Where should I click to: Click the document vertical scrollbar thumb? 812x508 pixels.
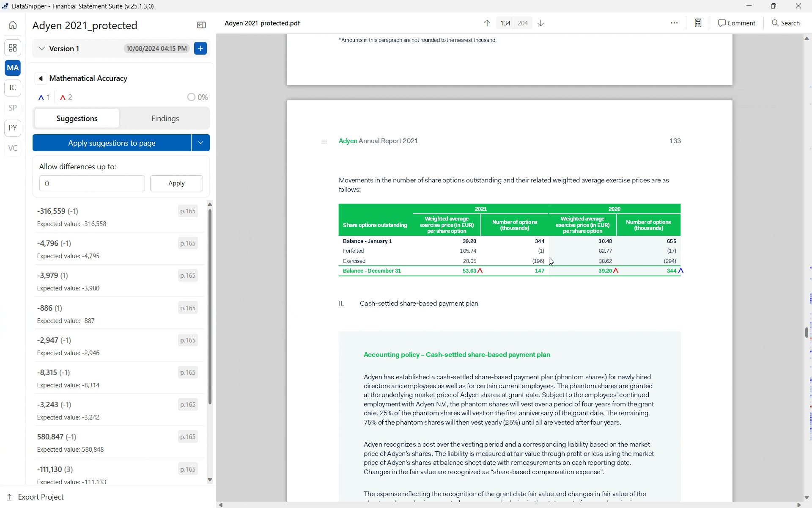[x=807, y=332]
